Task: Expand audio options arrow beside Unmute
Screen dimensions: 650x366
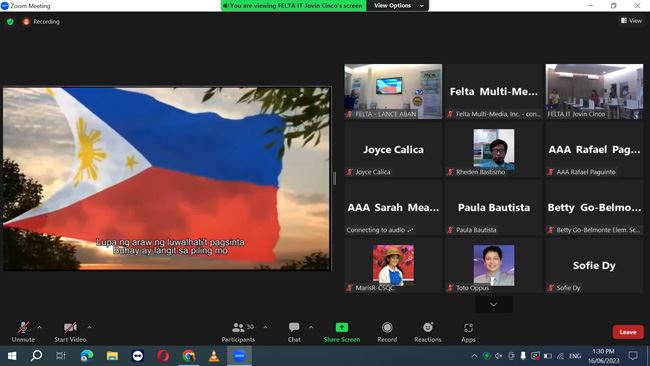Action: pos(39,327)
